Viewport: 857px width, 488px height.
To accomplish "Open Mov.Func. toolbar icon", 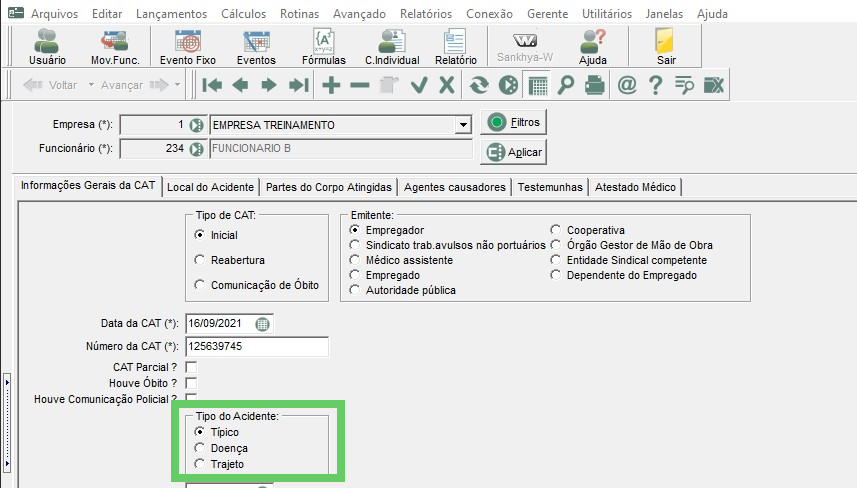I will tap(115, 47).
